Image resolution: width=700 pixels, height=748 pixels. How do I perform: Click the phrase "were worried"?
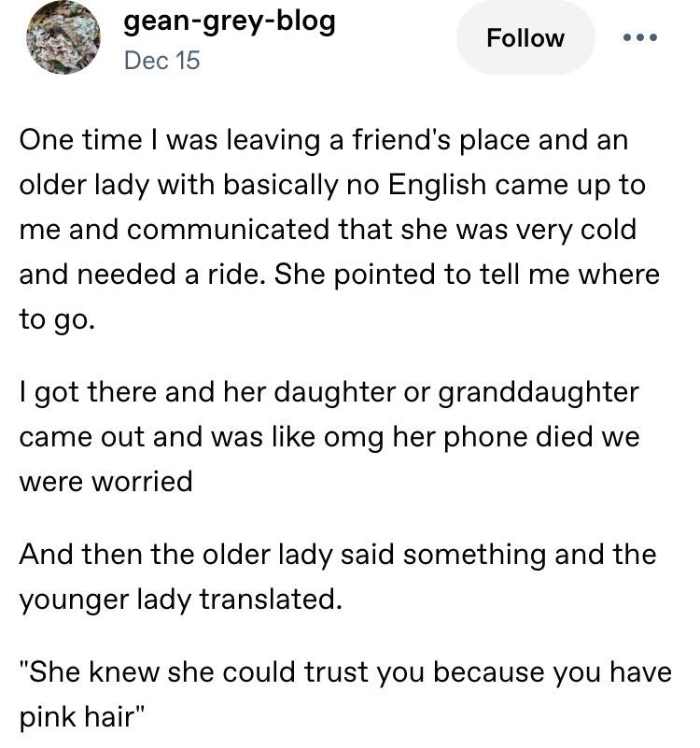tap(105, 481)
